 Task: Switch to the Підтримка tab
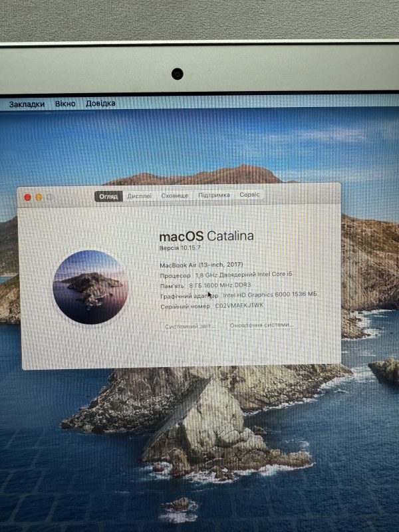click(x=214, y=195)
